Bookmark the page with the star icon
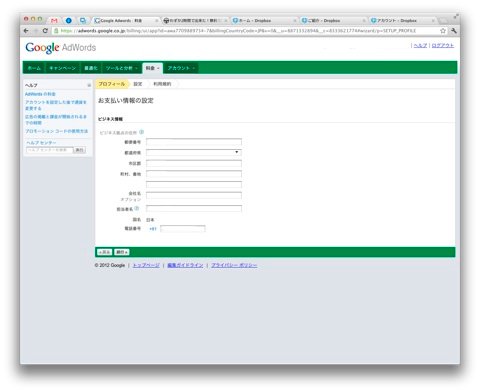This screenshot has width=480, height=392. tap(443, 31)
